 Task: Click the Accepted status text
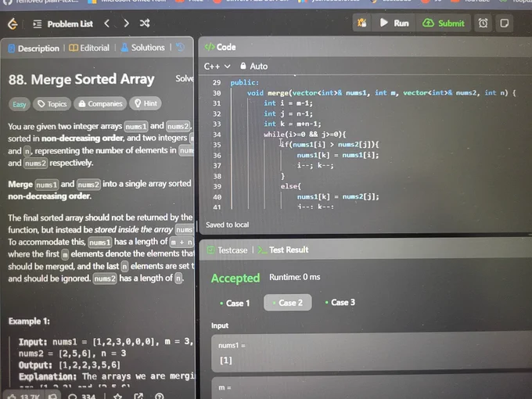coord(235,279)
